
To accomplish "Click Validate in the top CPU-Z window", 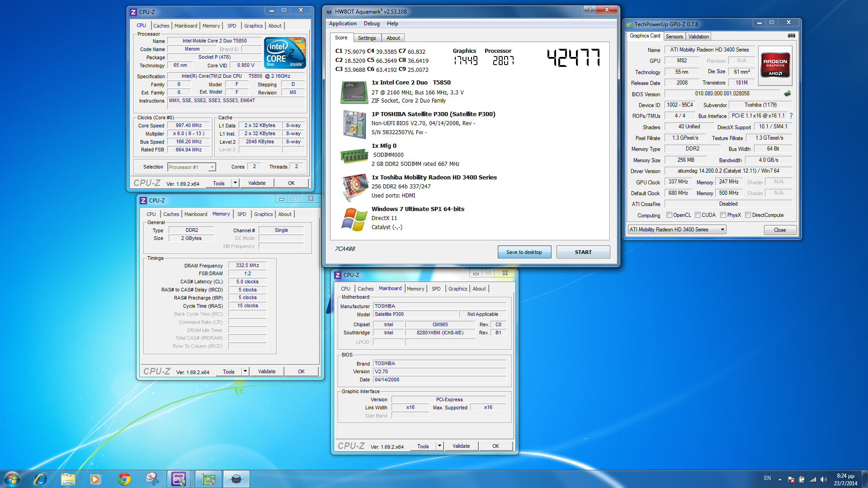I will point(257,183).
